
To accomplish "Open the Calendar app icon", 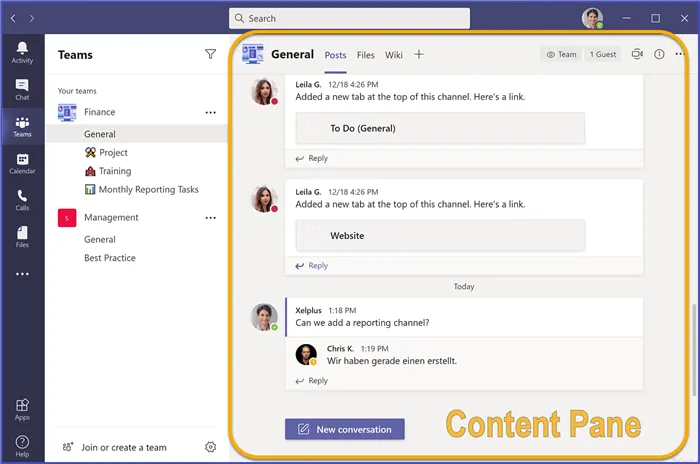I will coord(22,163).
